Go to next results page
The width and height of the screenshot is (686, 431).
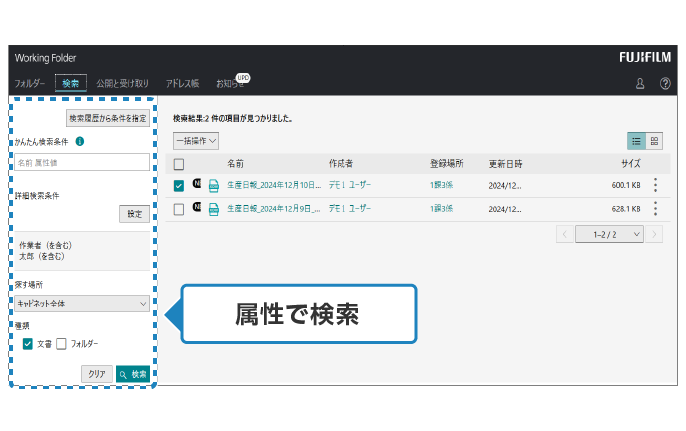click(x=654, y=234)
